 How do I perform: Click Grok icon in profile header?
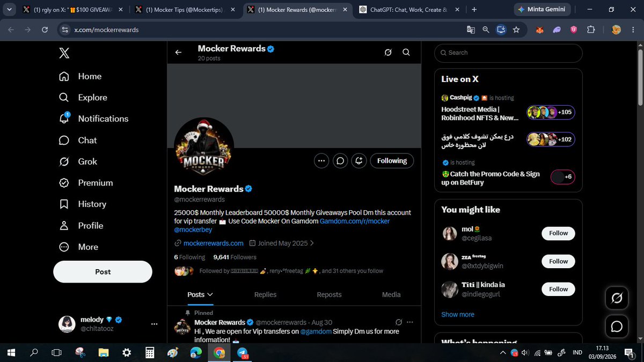pos(388,53)
